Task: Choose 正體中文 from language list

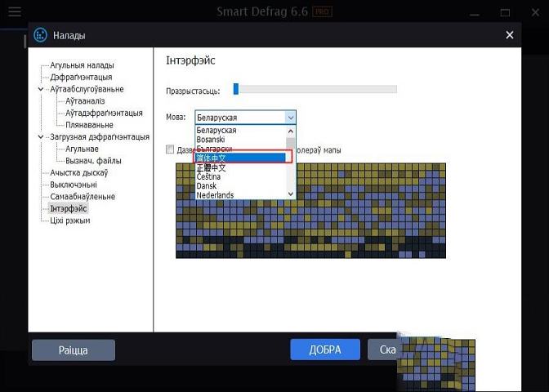Action: coord(240,167)
